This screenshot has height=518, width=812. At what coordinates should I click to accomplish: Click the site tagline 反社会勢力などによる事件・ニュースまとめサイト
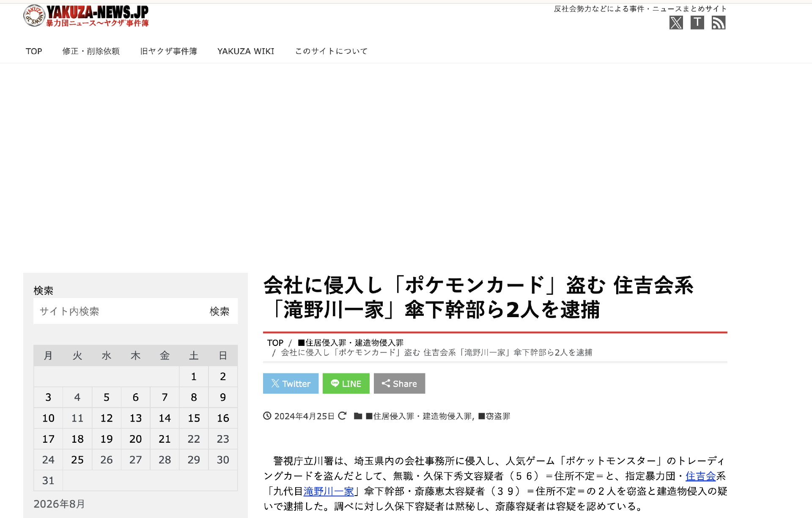point(640,9)
